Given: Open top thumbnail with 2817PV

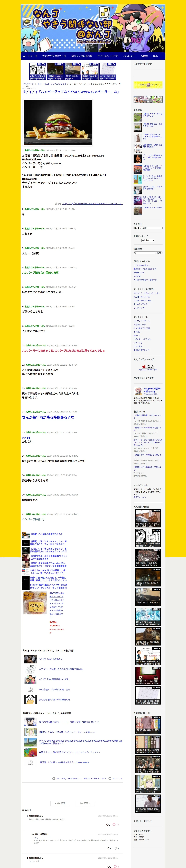Looking at the screenshot, I should [x=73, y=71].
